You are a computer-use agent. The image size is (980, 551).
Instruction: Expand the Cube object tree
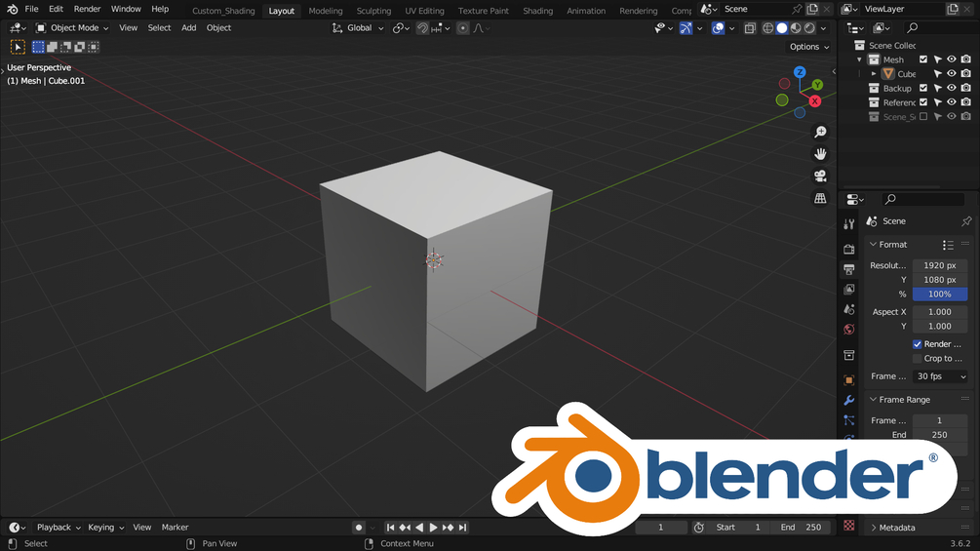click(874, 74)
